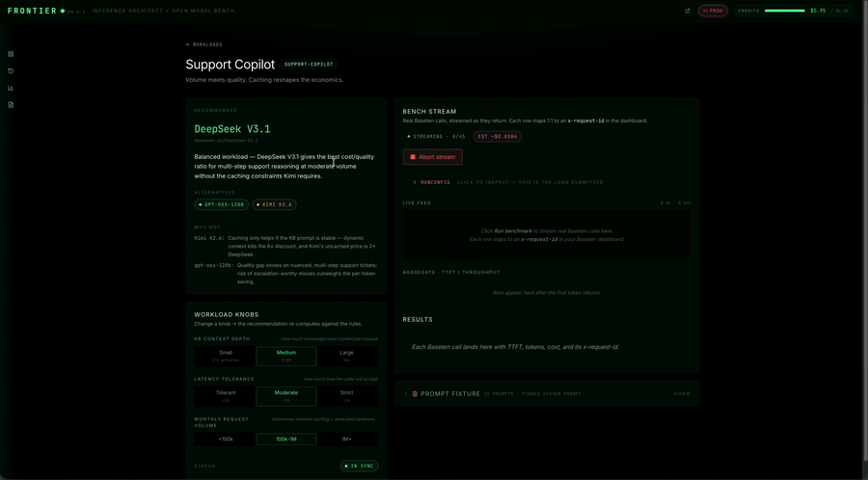Click the SUPPORT-COPILOT tag badge
This screenshot has width=868, height=480.
point(309,65)
